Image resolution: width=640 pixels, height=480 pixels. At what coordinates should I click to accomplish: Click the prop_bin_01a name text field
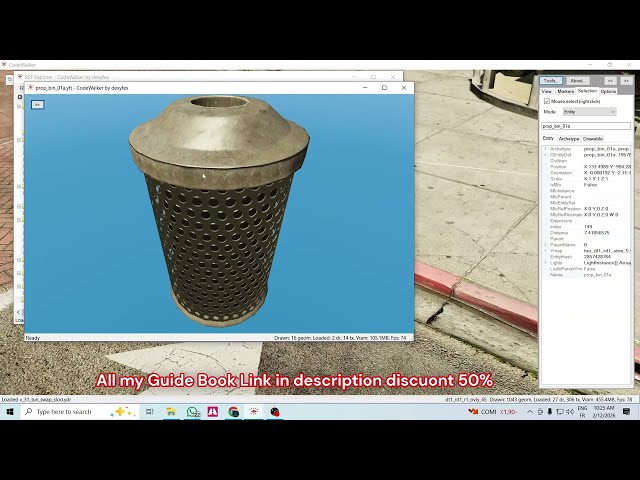(586, 126)
